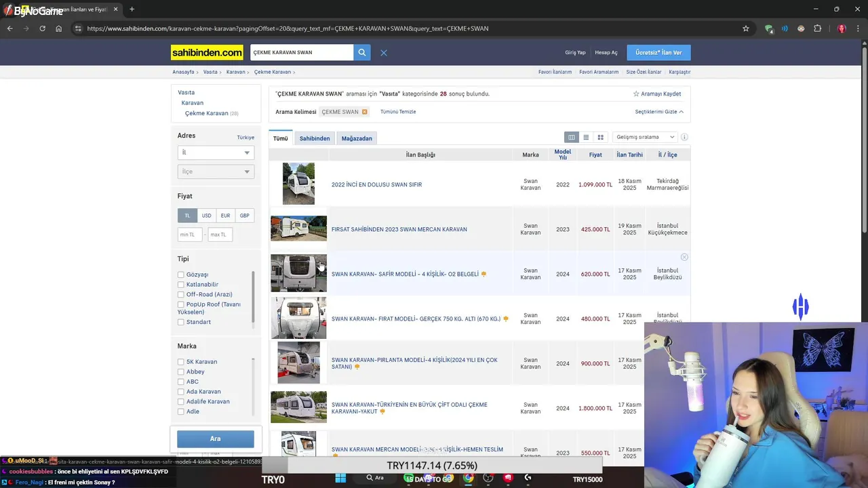Open Size Özel İlanlar menu item
868x488 pixels.
644,72
